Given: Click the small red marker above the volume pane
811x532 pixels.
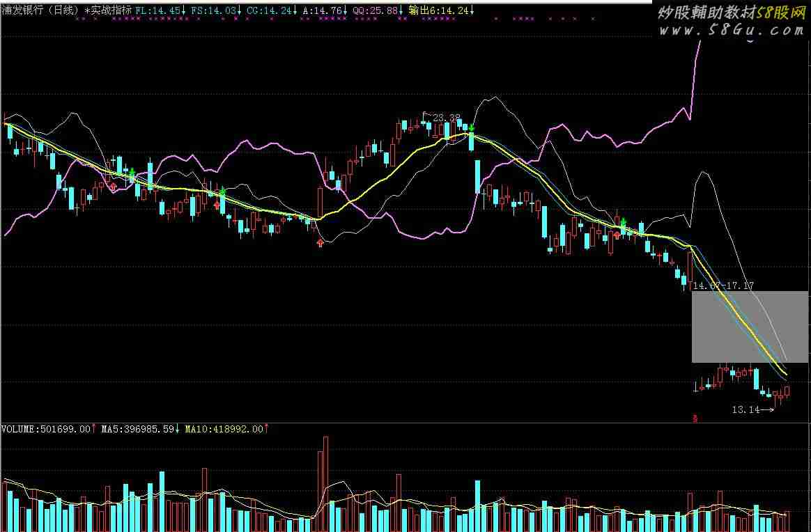Looking at the screenshot, I should coord(695,418).
